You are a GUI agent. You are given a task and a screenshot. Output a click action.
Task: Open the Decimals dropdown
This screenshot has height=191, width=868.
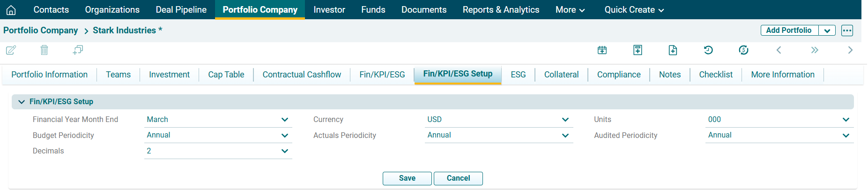click(284, 151)
